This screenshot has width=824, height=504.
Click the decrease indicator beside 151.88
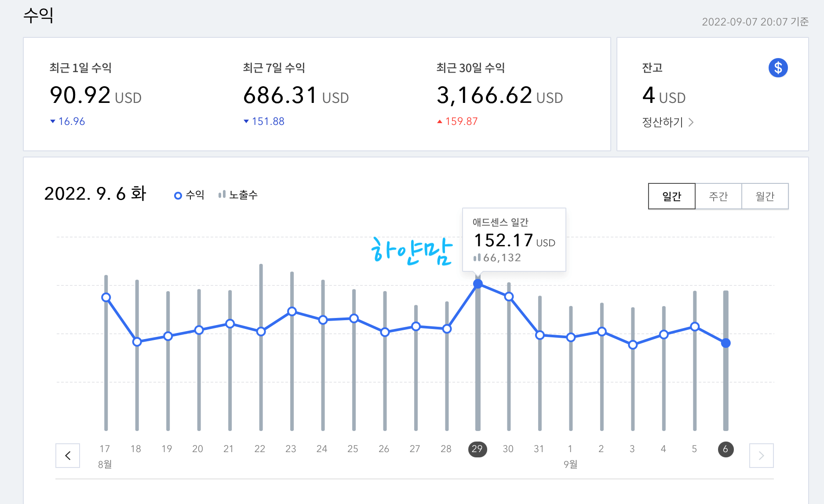246,121
